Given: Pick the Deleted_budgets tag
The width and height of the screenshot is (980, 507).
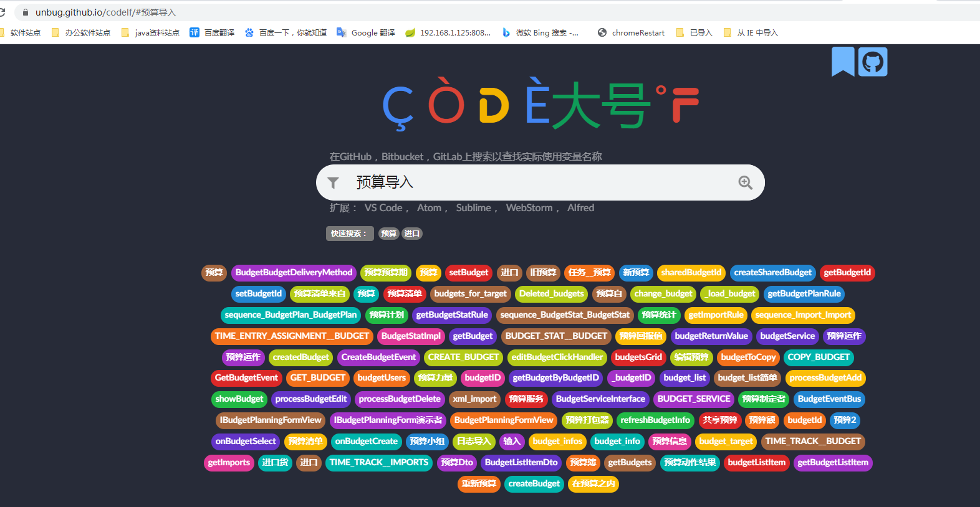Looking at the screenshot, I should click(552, 294).
